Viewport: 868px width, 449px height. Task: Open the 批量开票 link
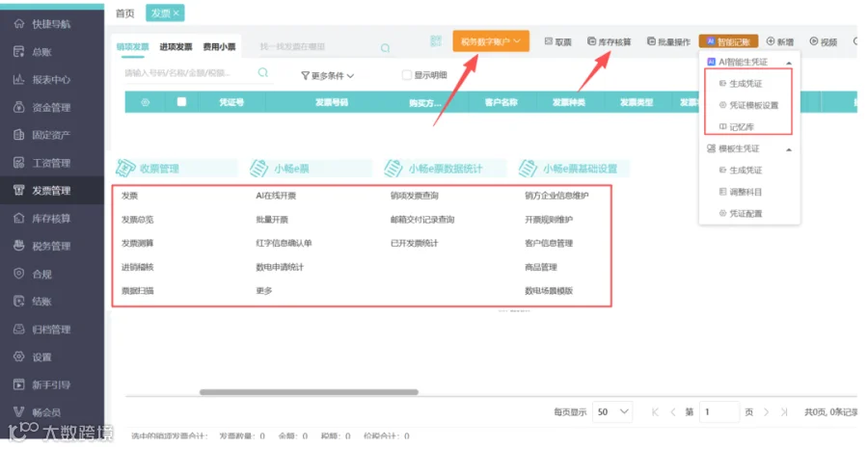coord(272,220)
